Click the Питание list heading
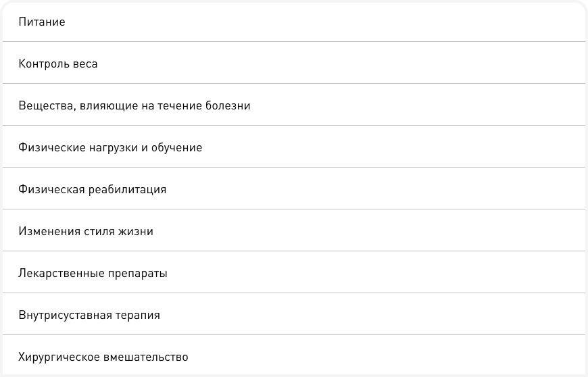Viewport: 588px width, 377px height. click(42, 22)
